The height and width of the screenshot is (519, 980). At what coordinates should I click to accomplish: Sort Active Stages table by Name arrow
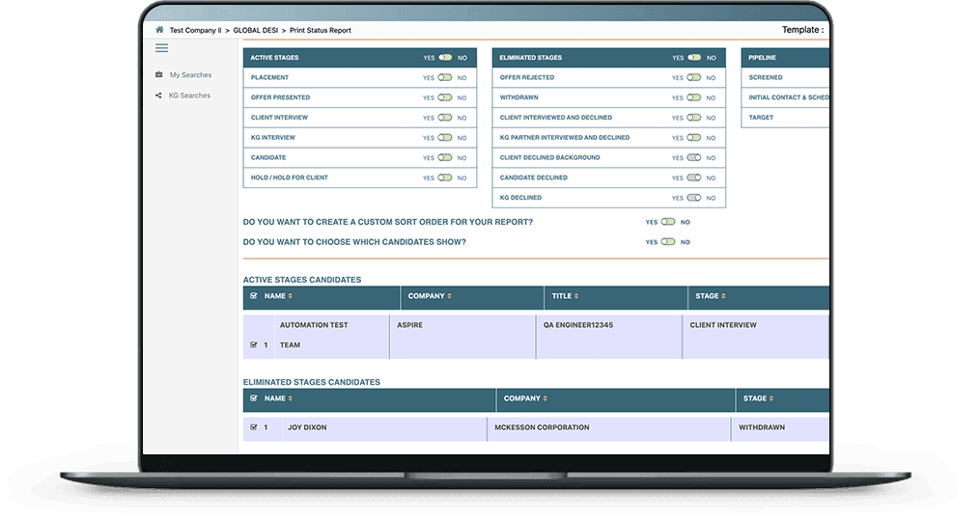[291, 296]
